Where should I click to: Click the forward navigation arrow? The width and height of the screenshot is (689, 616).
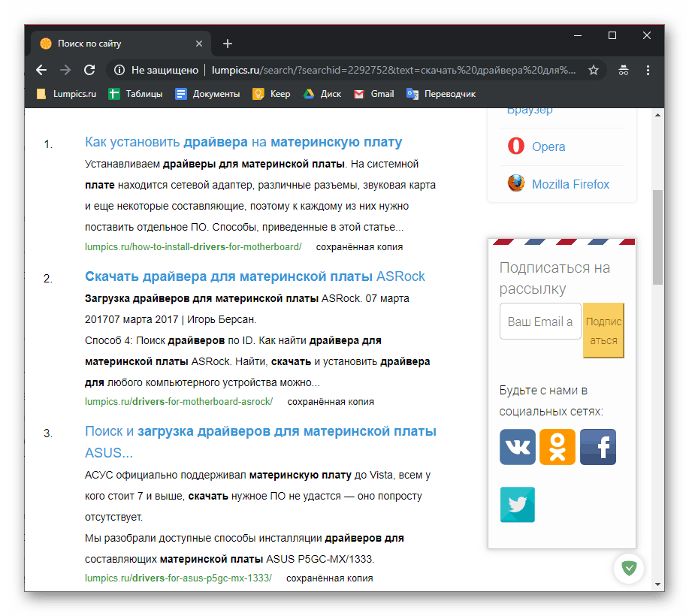coord(65,70)
